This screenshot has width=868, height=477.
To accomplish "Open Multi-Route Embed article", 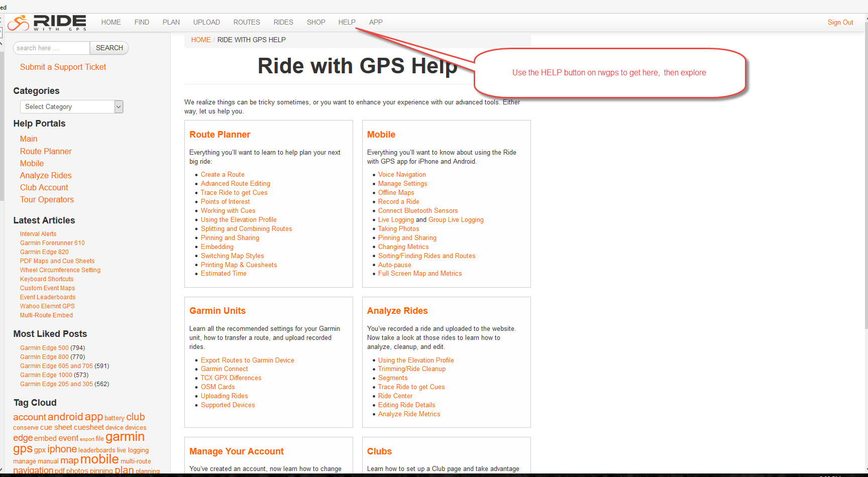I will pos(46,315).
